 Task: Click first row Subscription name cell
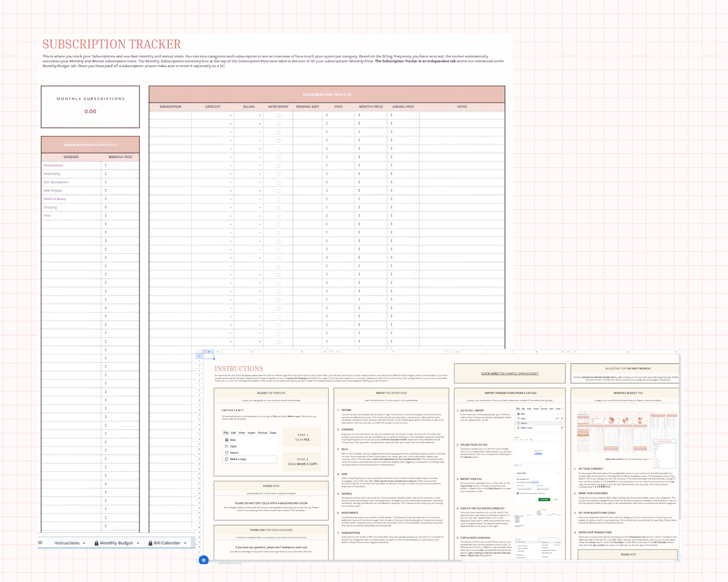click(170, 115)
